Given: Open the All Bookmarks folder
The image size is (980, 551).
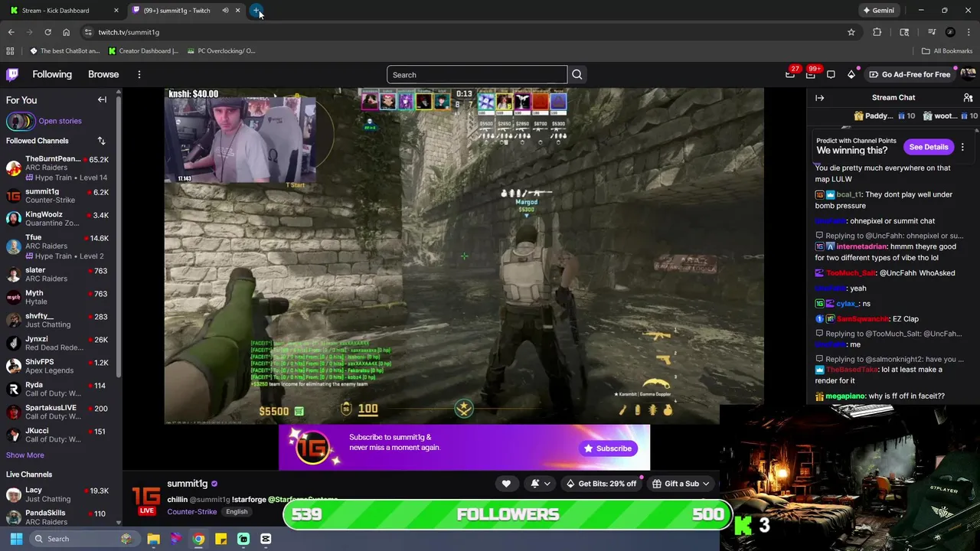Looking at the screenshot, I should (947, 51).
